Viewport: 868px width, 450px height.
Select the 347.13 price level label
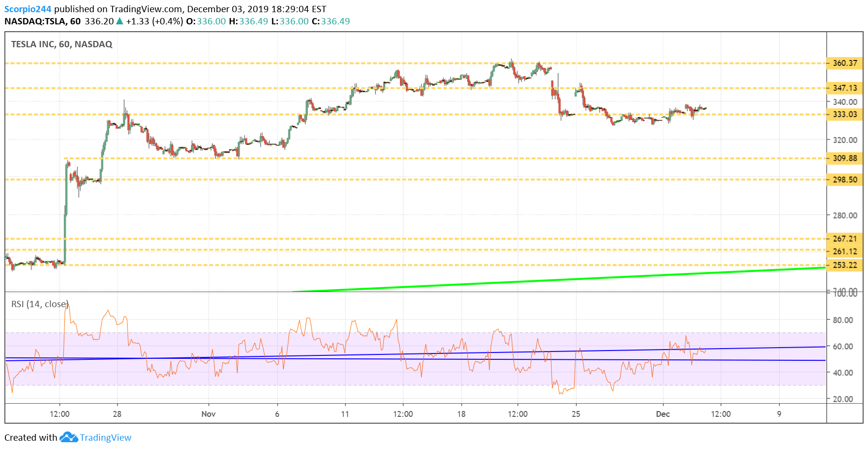[845, 88]
